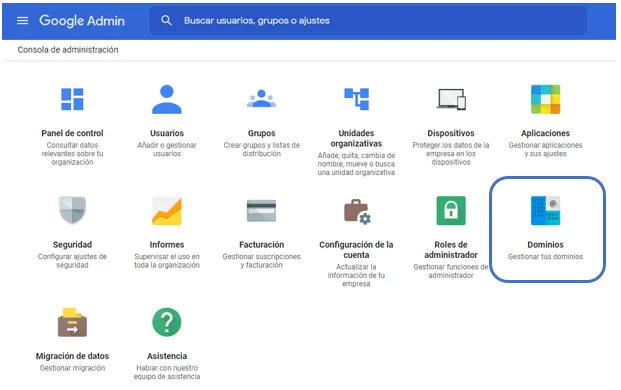Open the hamburger main menu
Image resolution: width=621 pixels, height=390 pixels.
[23, 21]
